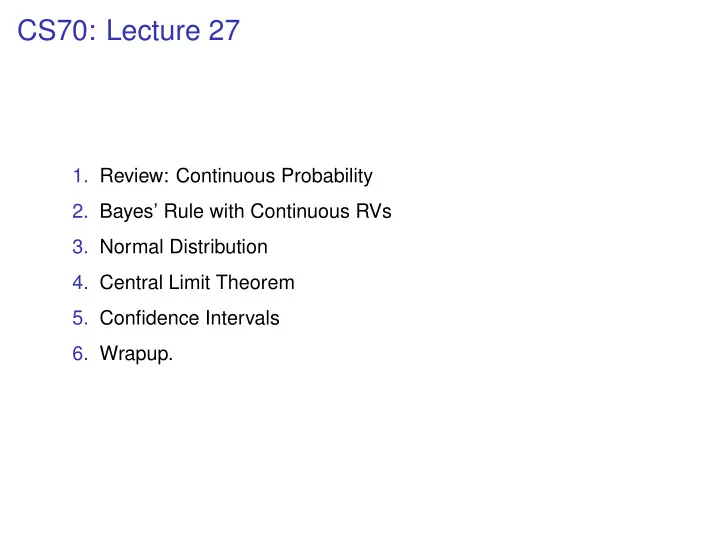720x541 pixels.
Task: Click the word "Theorem" in item four
Action: pyautogui.click(x=255, y=282)
